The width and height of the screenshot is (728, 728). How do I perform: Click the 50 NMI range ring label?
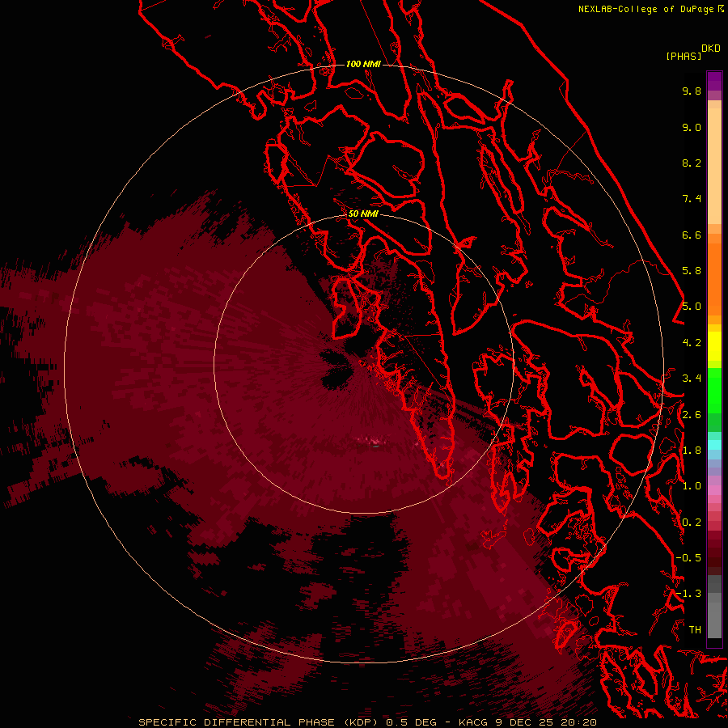[x=363, y=214]
